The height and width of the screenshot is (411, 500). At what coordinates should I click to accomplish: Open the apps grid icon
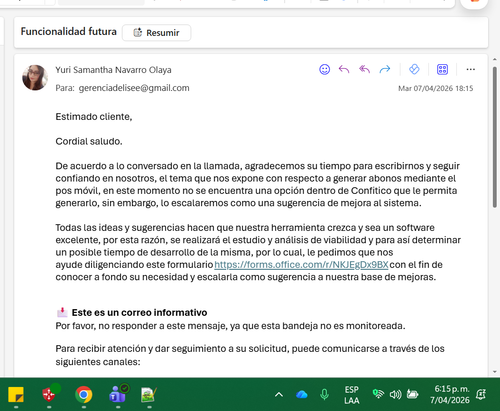click(442, 69)
